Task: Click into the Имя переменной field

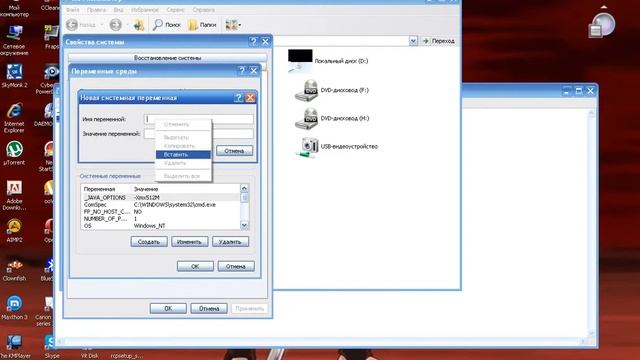Action: tap(198, 119)
